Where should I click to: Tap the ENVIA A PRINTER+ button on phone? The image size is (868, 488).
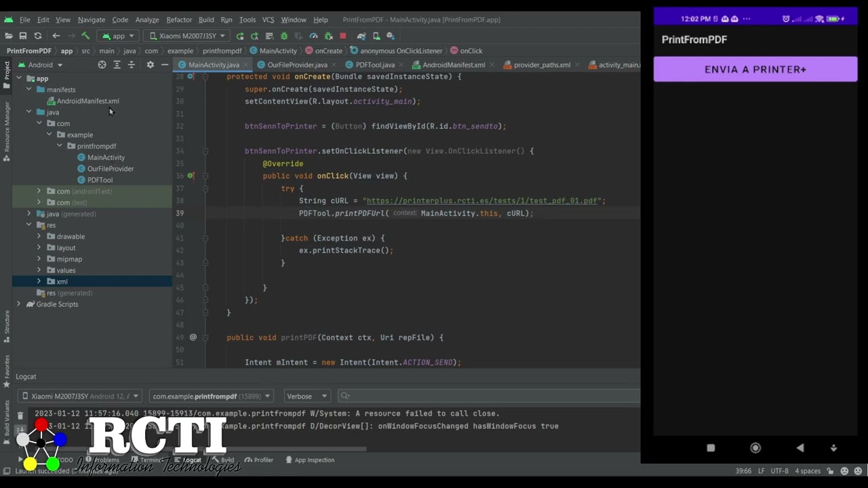click(x=755, y=69)
